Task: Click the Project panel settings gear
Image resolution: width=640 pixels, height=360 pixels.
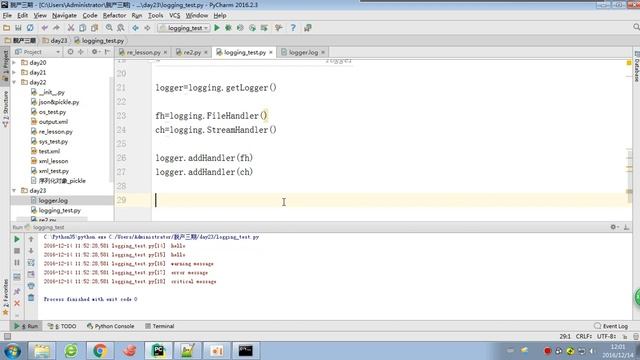Action: 95,52
